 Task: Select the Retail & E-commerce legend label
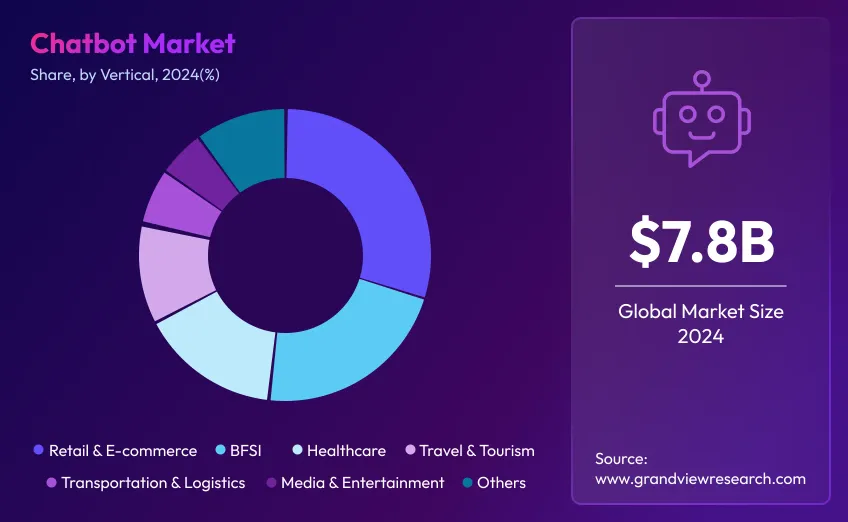[123, 451]
